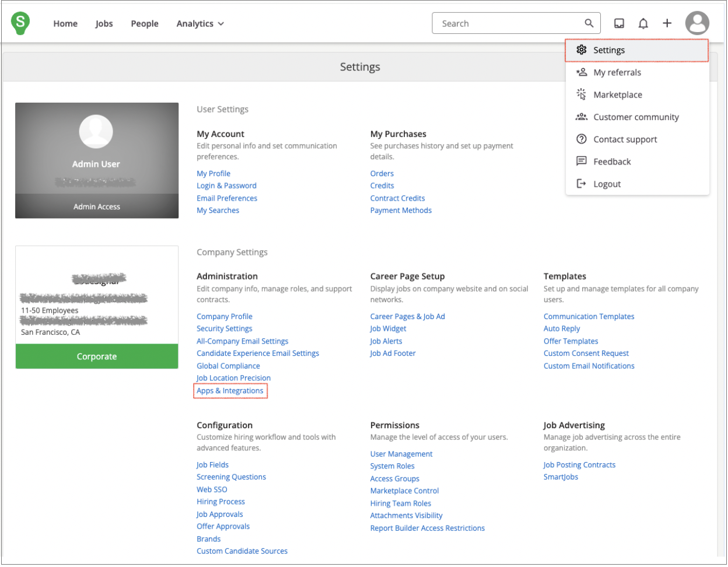Open Global Compliance link

pos(228,366)
